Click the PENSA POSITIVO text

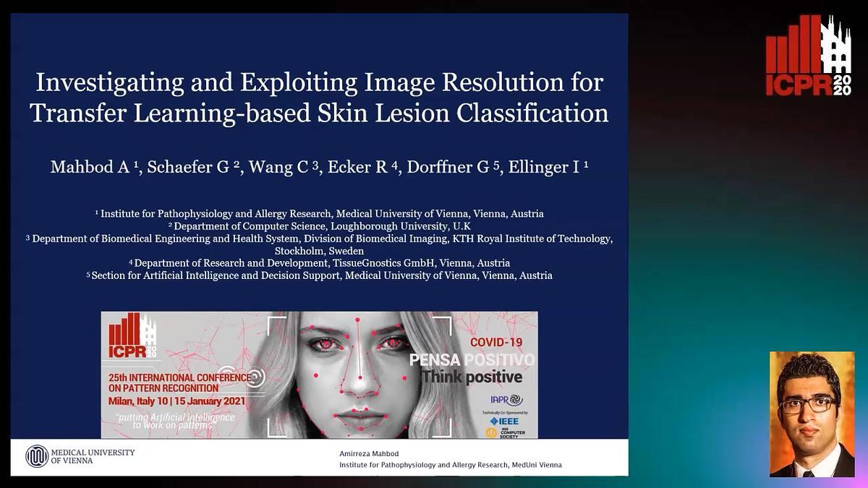(472, 359)
